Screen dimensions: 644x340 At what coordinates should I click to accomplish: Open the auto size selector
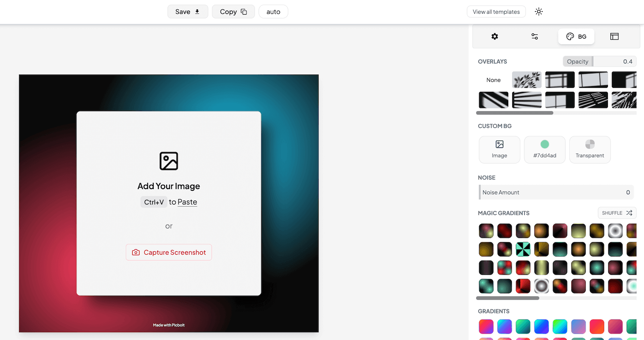(x=273, y=12)
